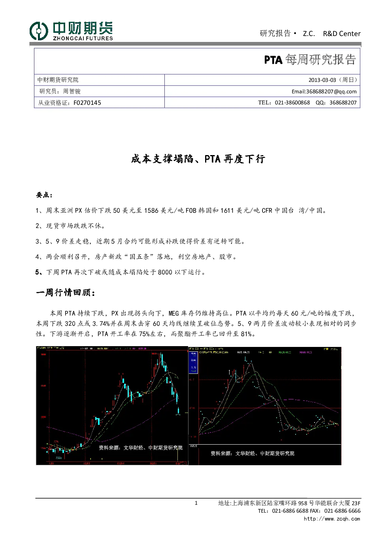Open the http://www.zcqh.com link
The height and width of the screenshot is (555, 392).
coord(332,519)
